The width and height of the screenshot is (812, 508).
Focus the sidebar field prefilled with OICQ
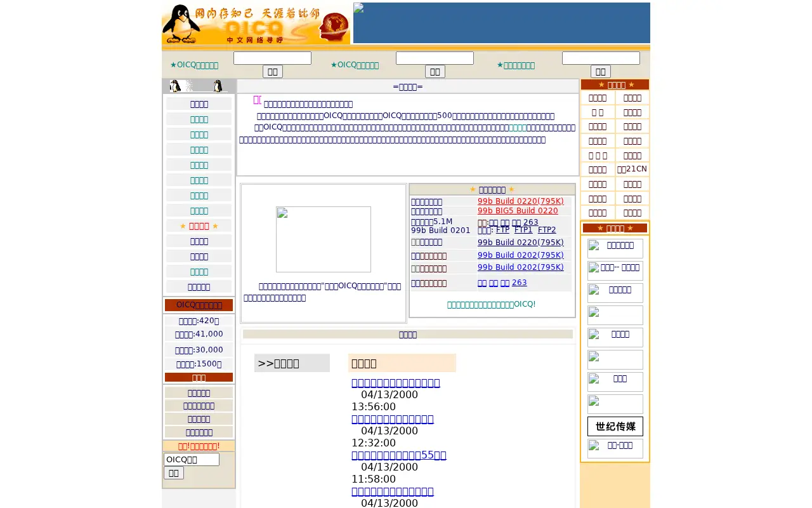(x=192, y=459)
